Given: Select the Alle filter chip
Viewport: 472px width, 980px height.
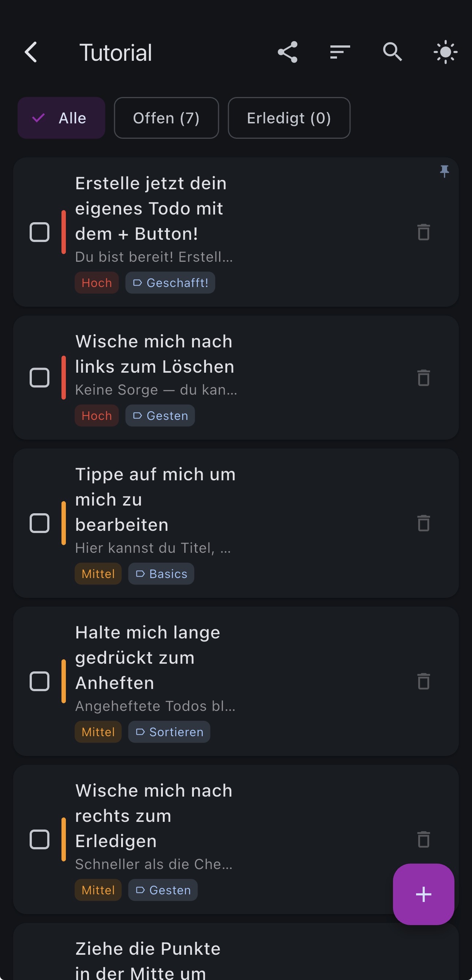Looking at the screenshot, I should click(61, 118).
